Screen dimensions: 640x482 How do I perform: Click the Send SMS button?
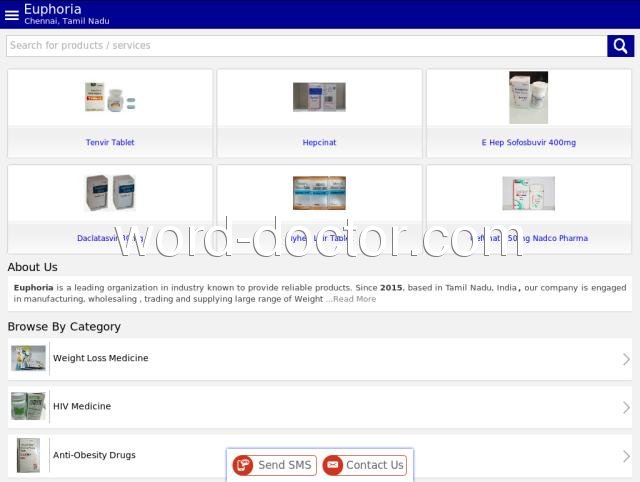click(274, 465)
